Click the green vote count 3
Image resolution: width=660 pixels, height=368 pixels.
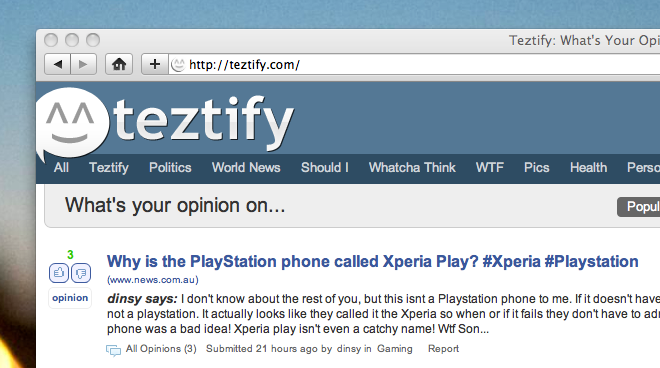tap(70, 255)
